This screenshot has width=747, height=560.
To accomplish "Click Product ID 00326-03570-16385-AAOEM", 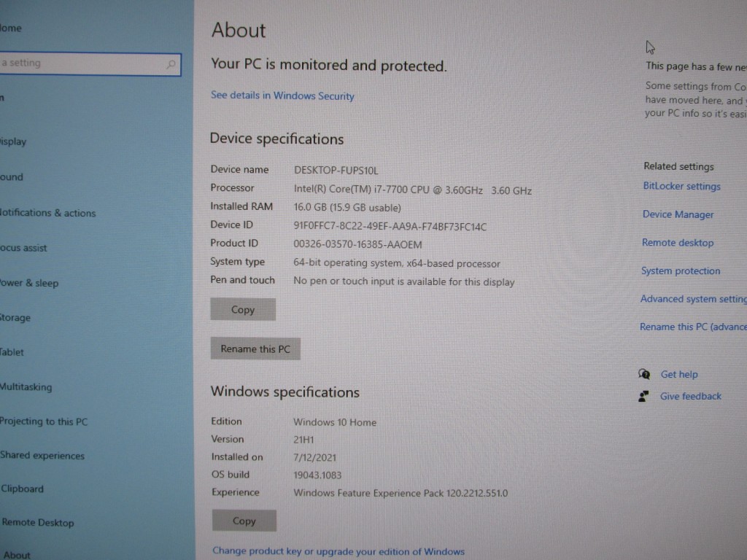I will tap(357, 244).
